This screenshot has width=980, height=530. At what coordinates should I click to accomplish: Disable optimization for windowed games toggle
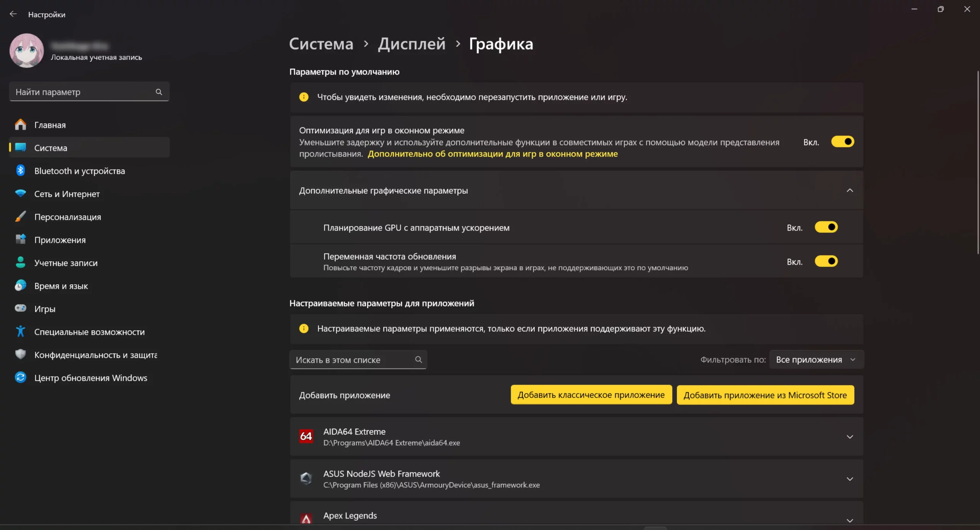click(843, 142)
